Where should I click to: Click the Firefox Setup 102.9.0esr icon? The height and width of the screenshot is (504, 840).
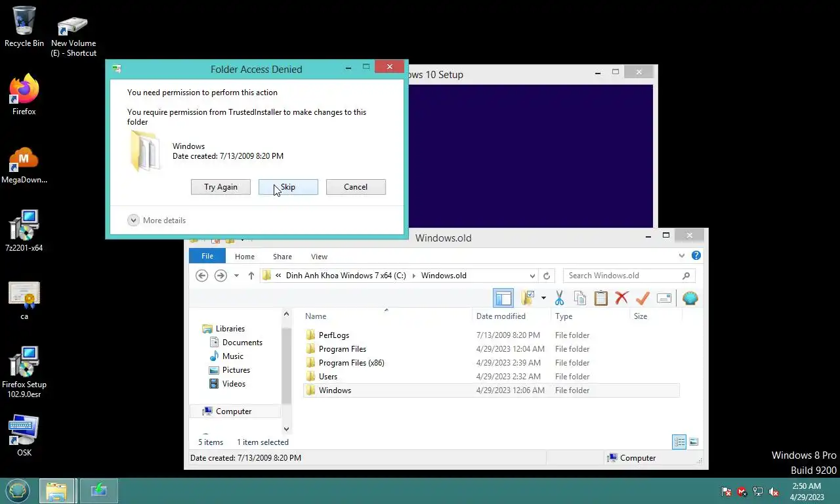[24, 372]
